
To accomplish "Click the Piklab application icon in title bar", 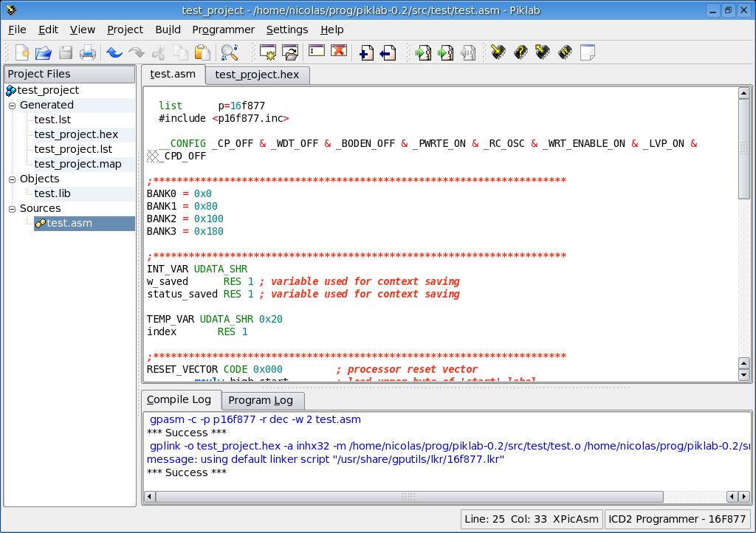I will [11, 10].
